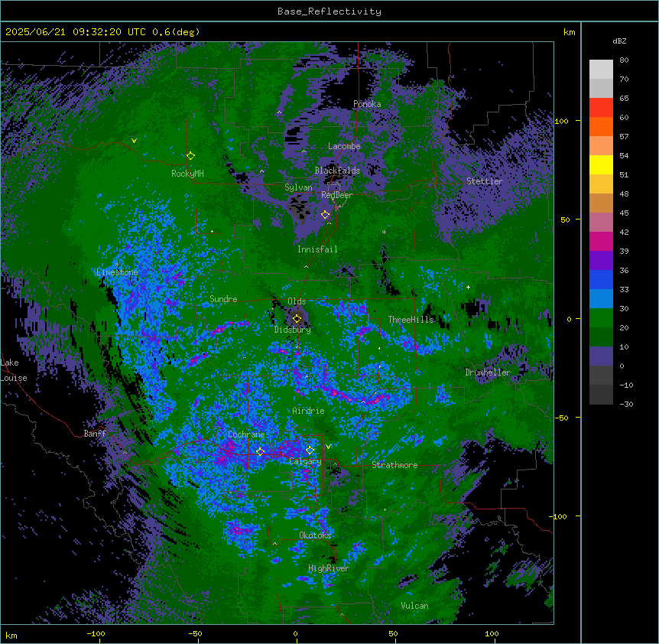Click the RockyMH map label

(187, 173)
